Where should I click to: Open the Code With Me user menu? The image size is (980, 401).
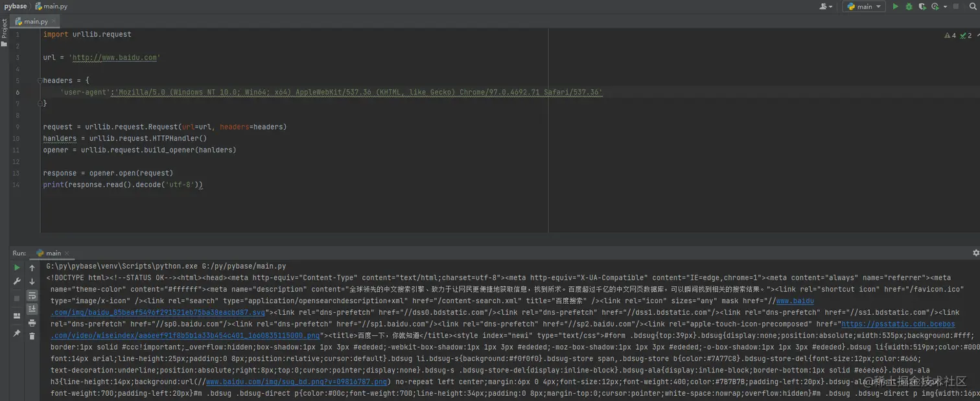(x=826, y=6)
